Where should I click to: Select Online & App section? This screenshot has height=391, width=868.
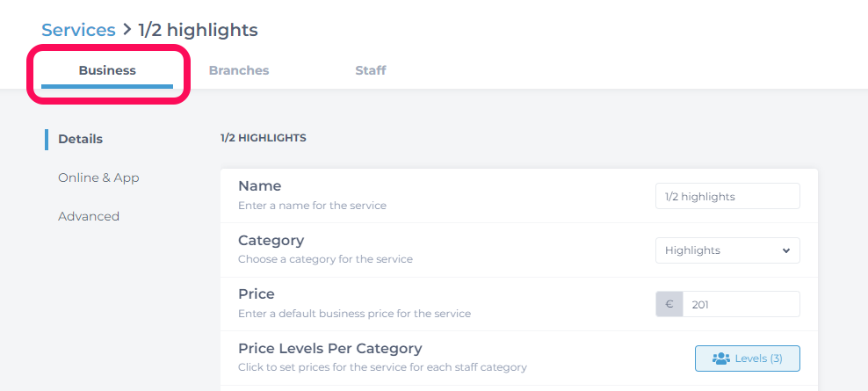[98, 177]
